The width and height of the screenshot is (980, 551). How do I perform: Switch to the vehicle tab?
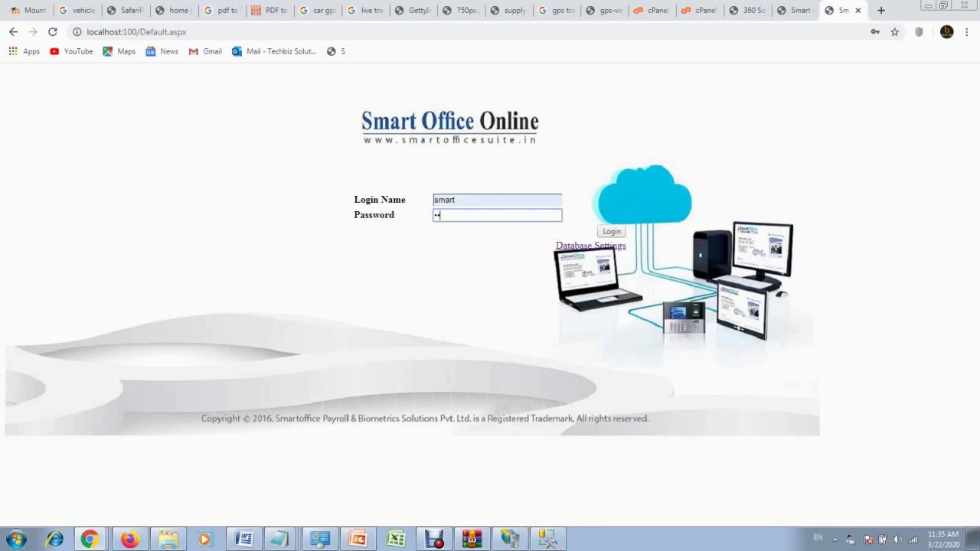[x=77, y=10]
